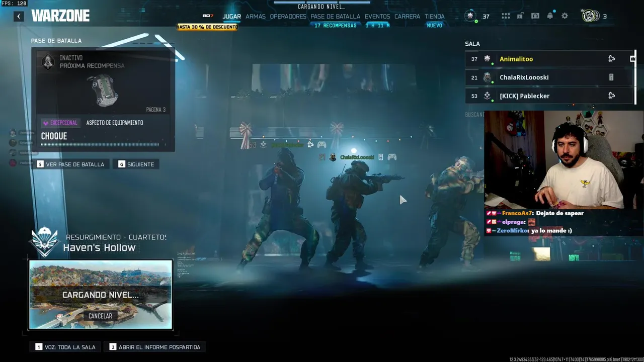Open Abrir el Informe Pospartida

coord(155,347)
